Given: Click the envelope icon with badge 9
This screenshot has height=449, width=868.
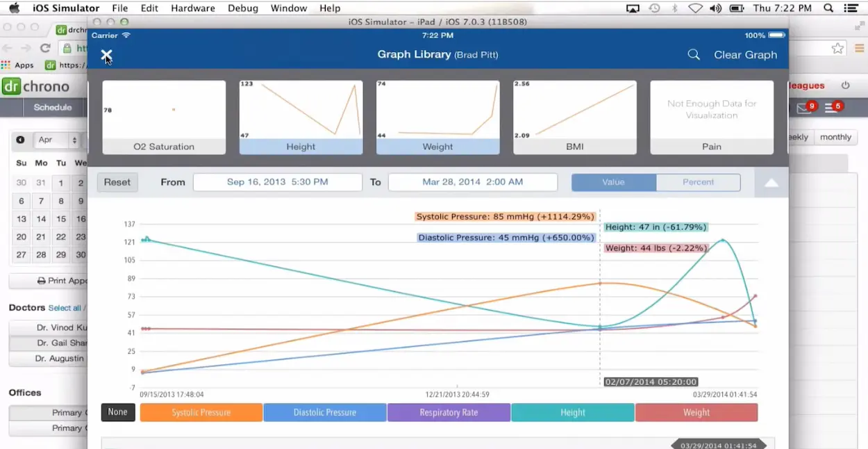Looking at the screenshot, I should click(x=805, y=108).
